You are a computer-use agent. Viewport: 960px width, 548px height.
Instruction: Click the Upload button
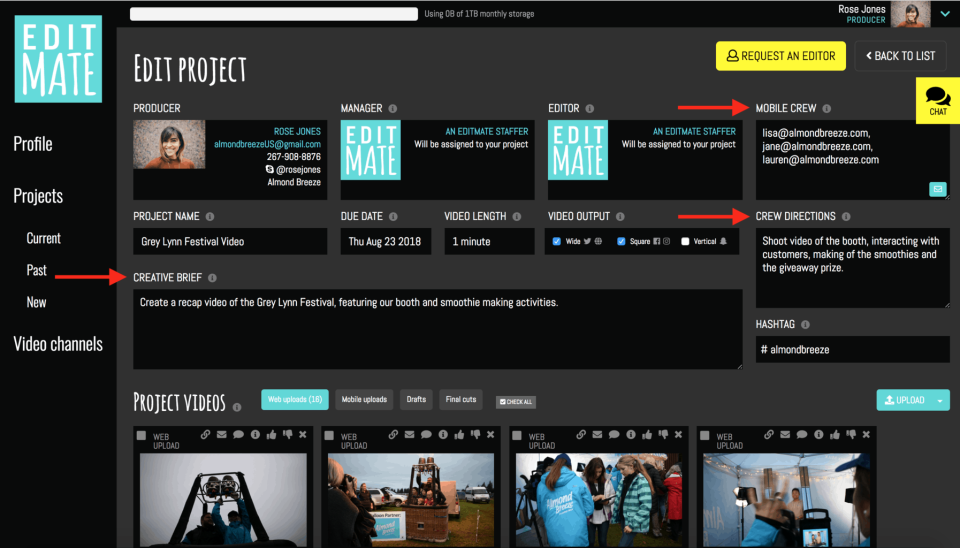904,400
